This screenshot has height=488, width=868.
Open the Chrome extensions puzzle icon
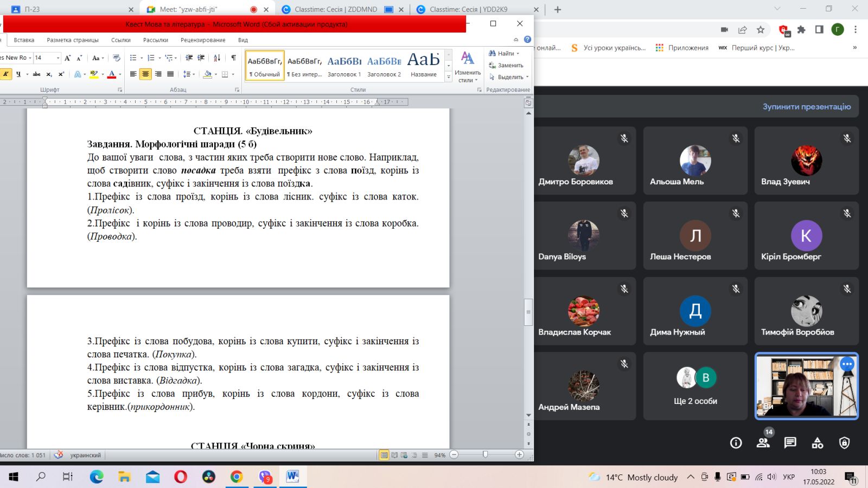click(x=801, y=30)
